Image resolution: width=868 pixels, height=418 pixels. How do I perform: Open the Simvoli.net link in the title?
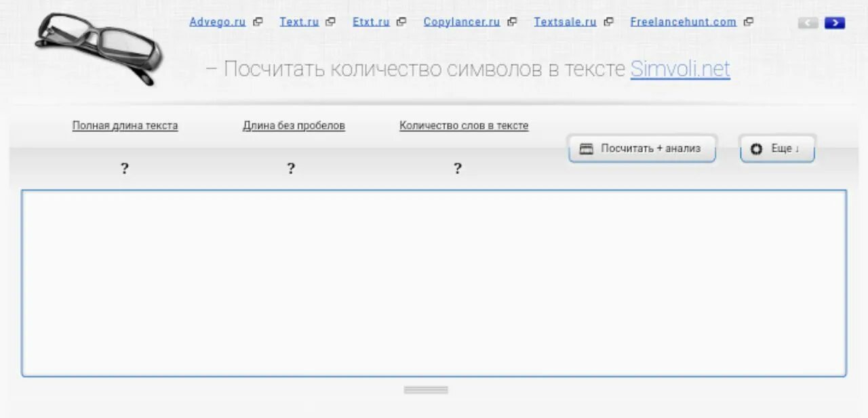pyautogui.click(x=679, y=68)
